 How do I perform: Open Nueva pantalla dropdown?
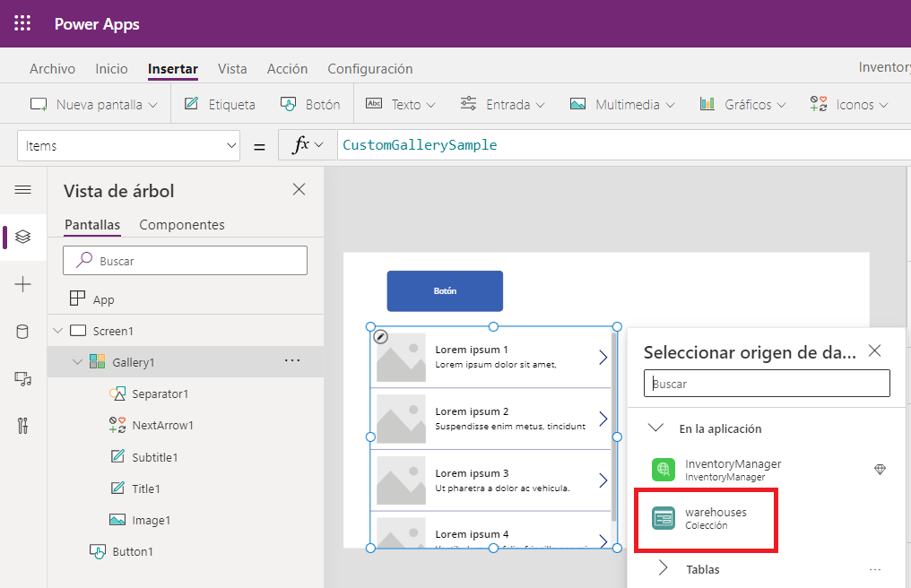[x=93, y=105]
